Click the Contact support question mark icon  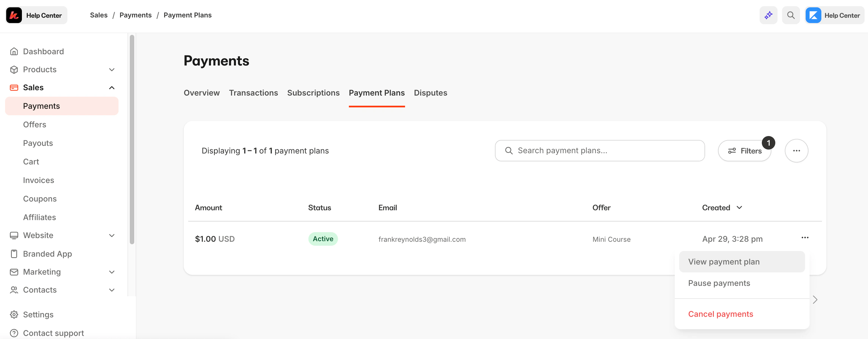14,333
